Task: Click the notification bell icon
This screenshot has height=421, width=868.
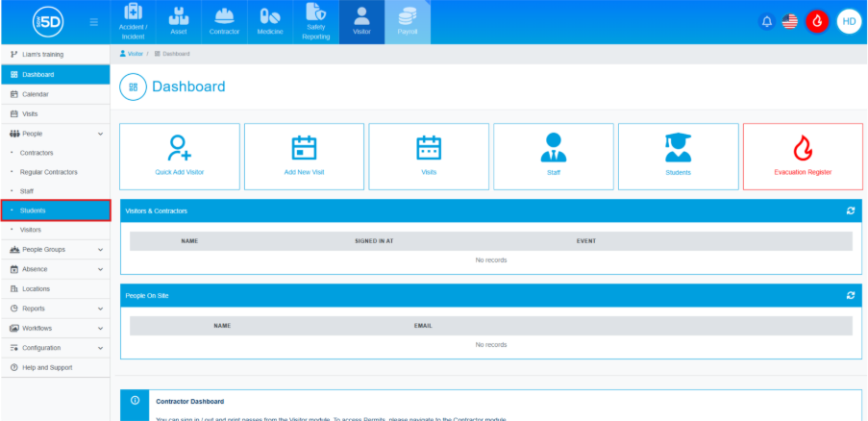Action: [766, 21]
